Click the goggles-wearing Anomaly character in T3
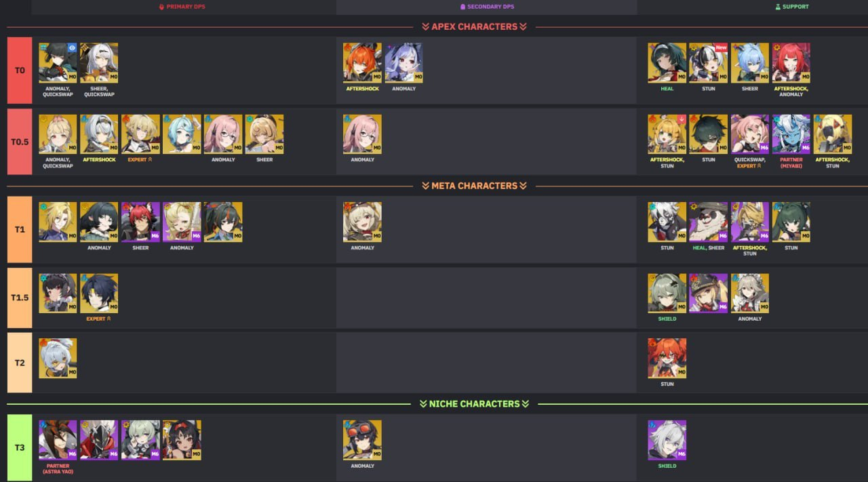This screenshot has width=868, height=482. 362,439
